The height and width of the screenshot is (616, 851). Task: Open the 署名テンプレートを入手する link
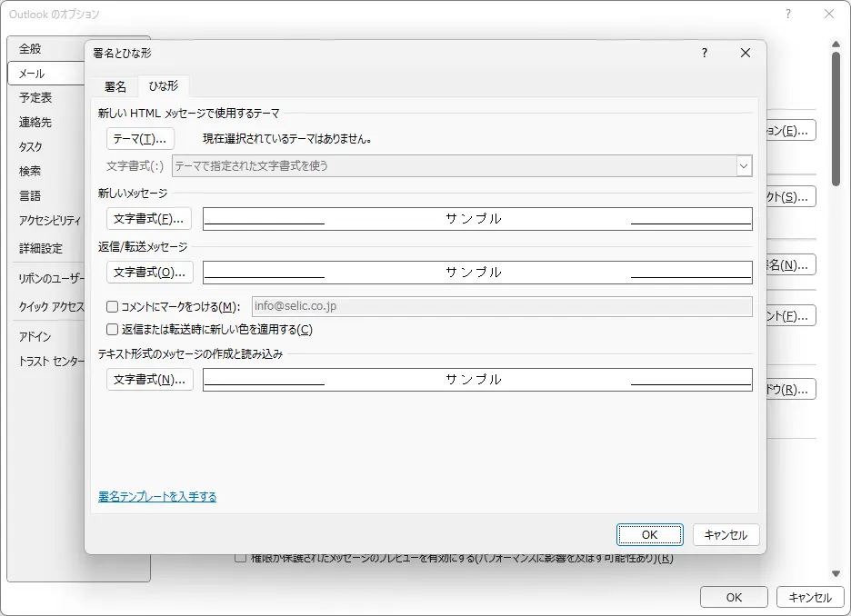point(157,497)
